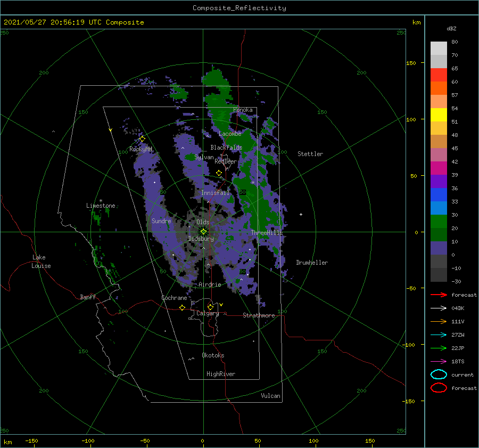Click the cyan 27ZW arrow icon
479x448 pixels.
(x=439, y=335)
